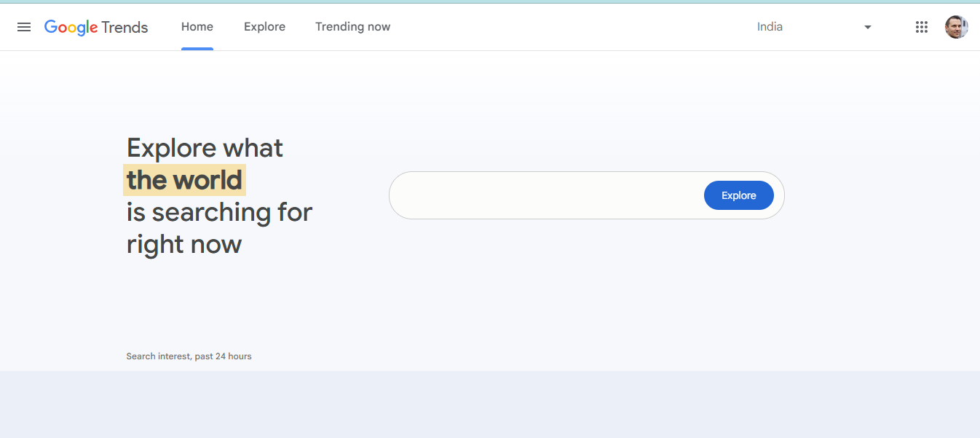Click the "is searching for" headline line
The image size is (980, 438).
click(219, 212)
